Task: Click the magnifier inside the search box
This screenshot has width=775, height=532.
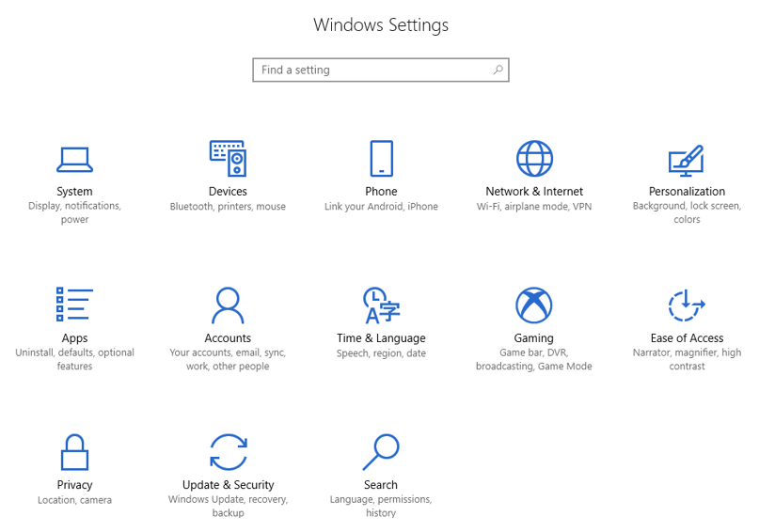Action: click(498, 70)
